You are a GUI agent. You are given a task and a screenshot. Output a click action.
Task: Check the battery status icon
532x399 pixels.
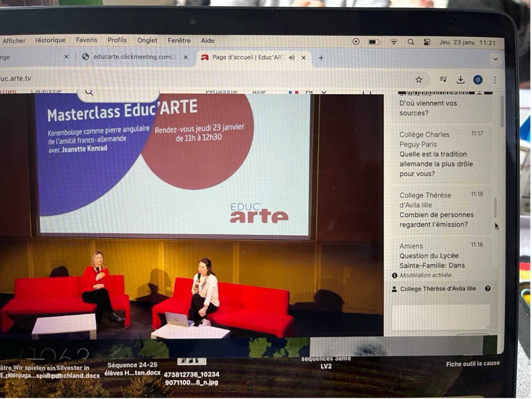tap(374, 42)
